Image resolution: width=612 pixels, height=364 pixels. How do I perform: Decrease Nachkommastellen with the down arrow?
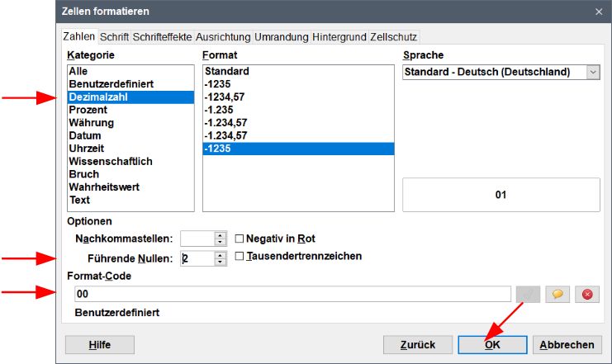(x=221, y=243)
